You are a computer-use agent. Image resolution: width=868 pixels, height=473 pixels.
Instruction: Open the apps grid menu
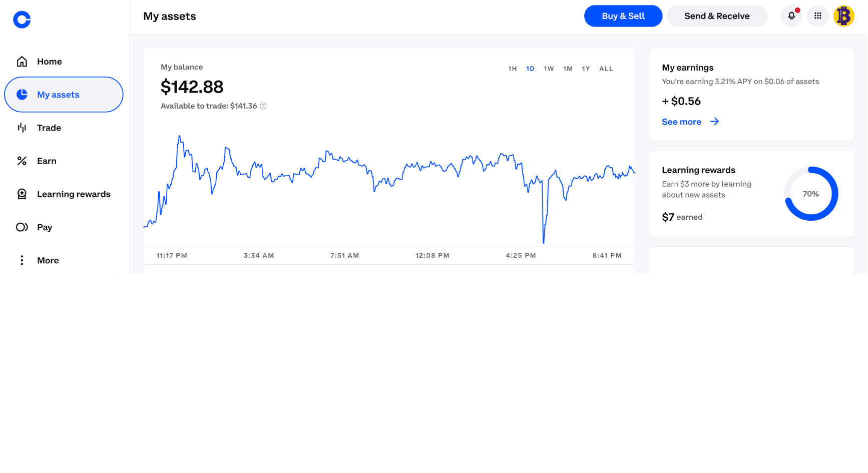[x=817, y=16]
